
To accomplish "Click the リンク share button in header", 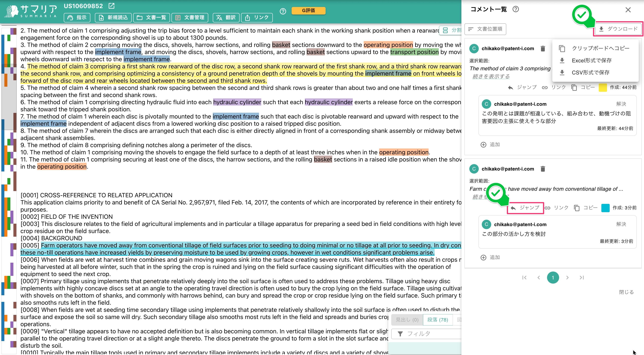I will point(257,18).
